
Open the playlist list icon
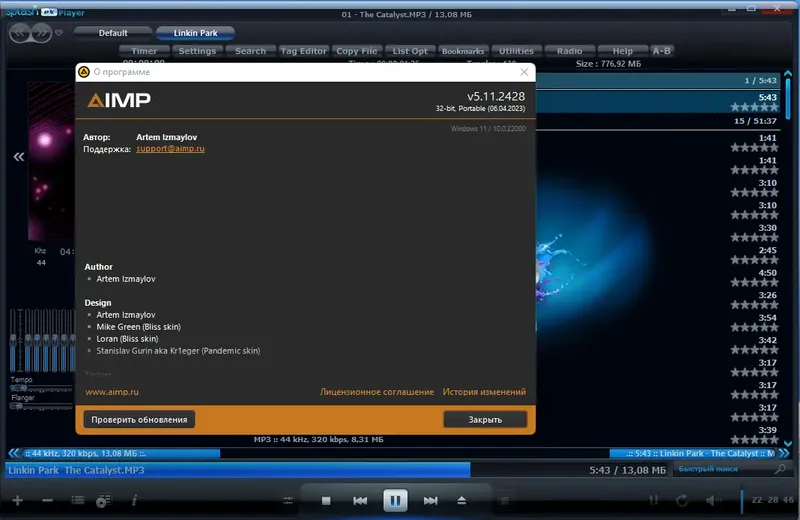click(x=78, y=501)
